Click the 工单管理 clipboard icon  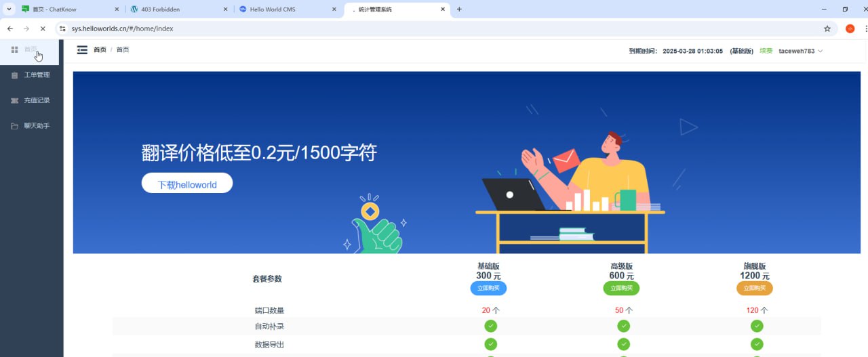coord(14,75)
